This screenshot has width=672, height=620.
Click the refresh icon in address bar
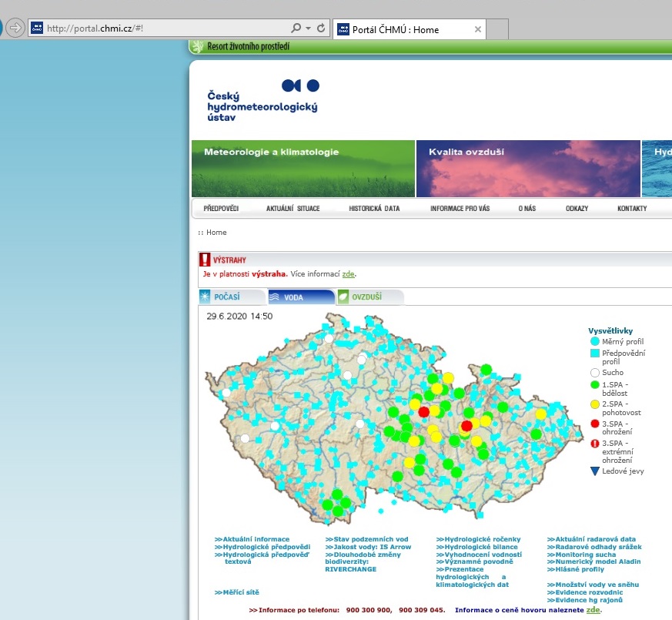point(321,28)
